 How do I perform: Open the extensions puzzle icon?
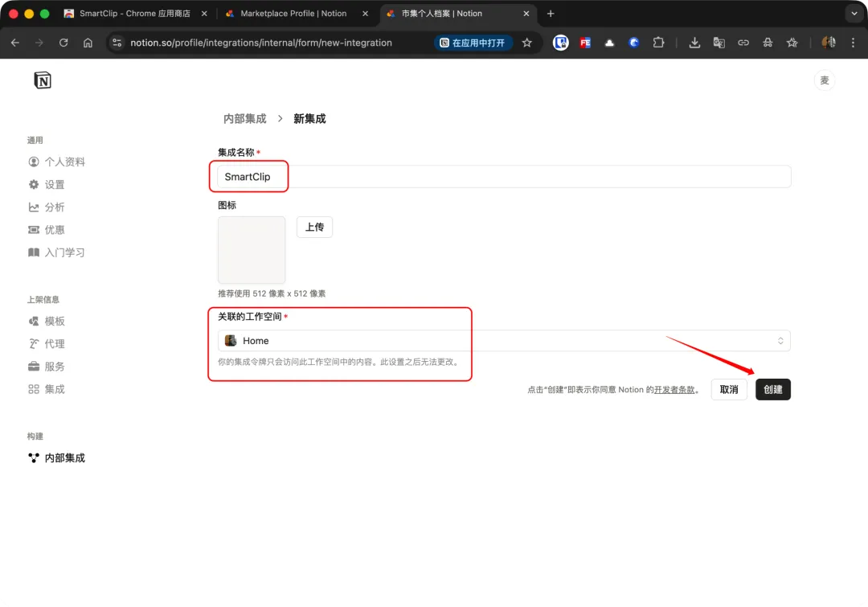658,43
